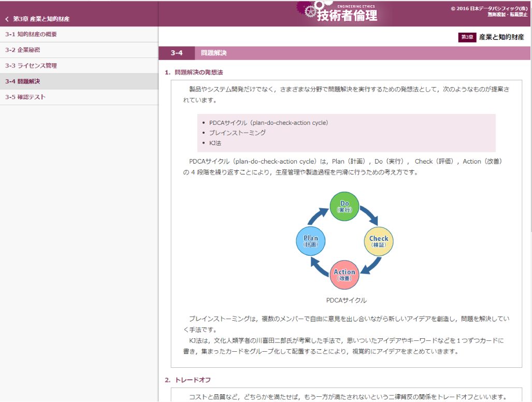532x402 pixels.
Task: Click the 第3章 産業と知的財産 sidebar header
Action: 41,19
